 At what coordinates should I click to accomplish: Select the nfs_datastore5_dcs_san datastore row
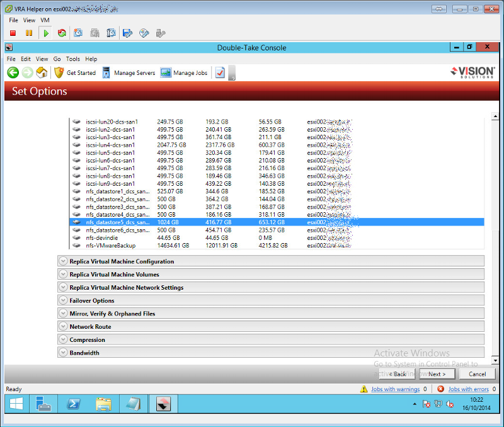point(277,222)
